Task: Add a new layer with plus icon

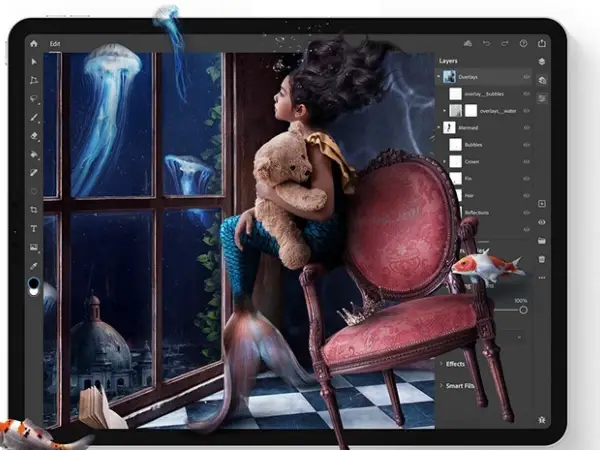Action: 542,204
